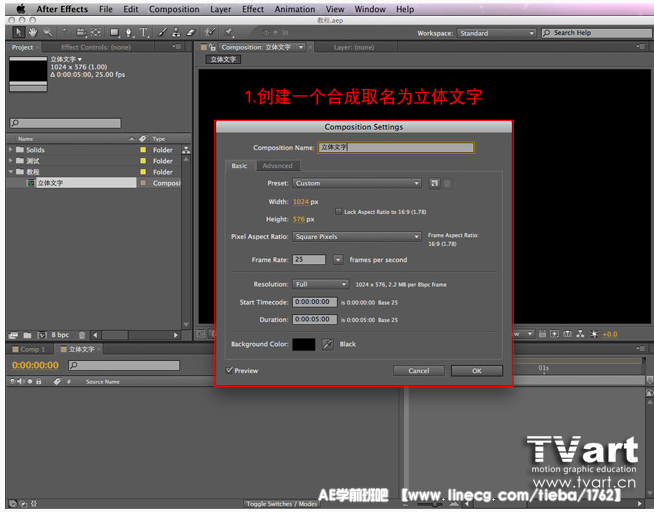
Task: Open the Composition menu
Action: pos(174,9)
